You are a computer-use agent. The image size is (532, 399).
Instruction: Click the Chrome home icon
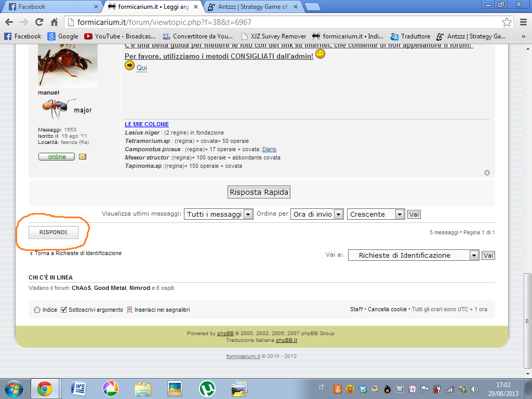coord(54,22)
